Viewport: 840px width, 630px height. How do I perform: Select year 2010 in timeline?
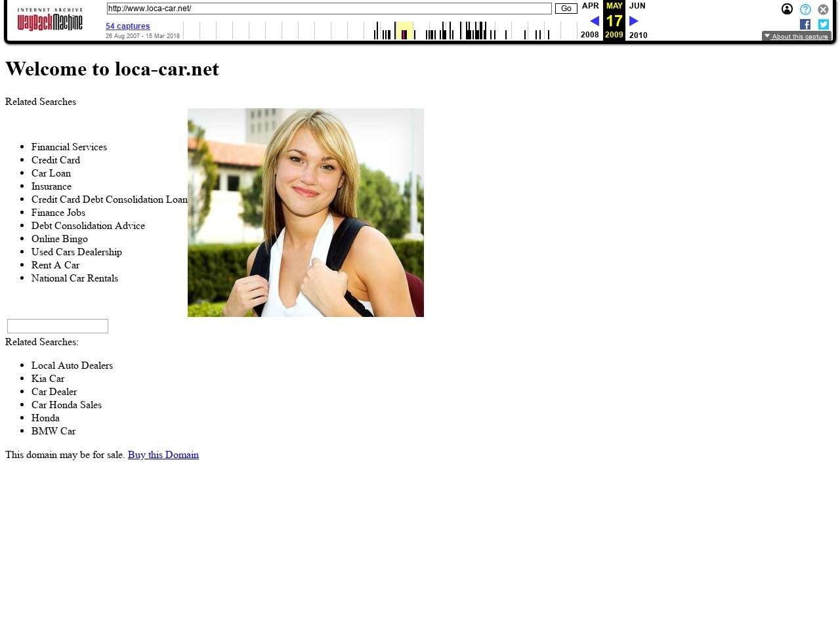pos(638,35)
